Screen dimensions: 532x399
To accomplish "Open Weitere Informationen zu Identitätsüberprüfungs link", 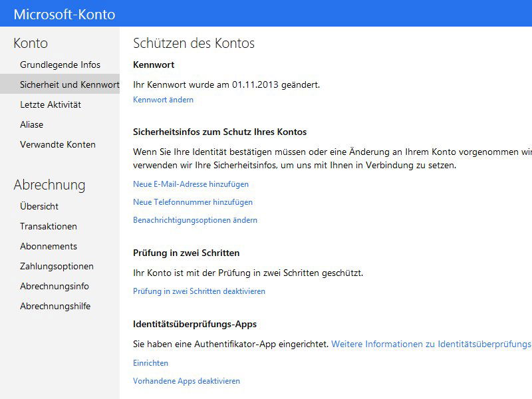I will (432, 344).
